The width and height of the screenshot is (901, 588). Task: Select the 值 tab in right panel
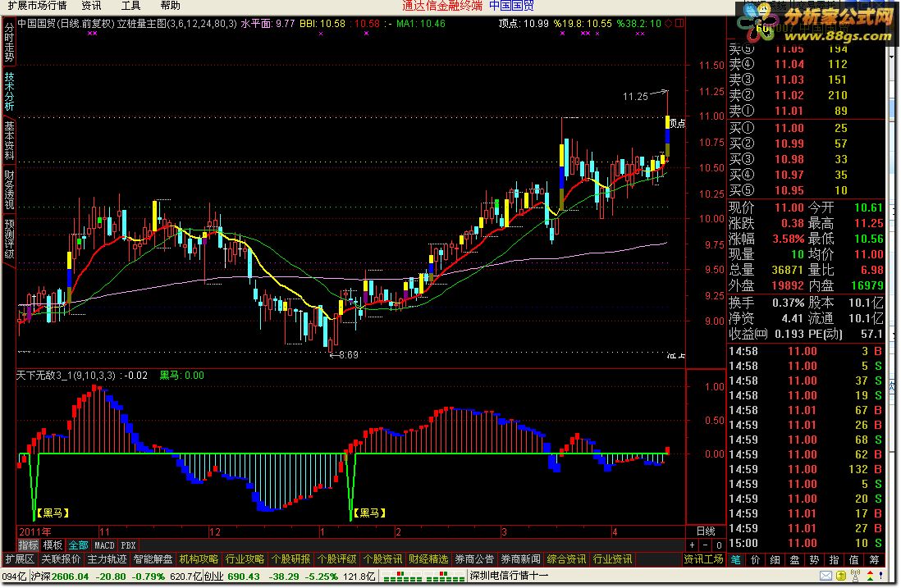(x=854, y=560)
